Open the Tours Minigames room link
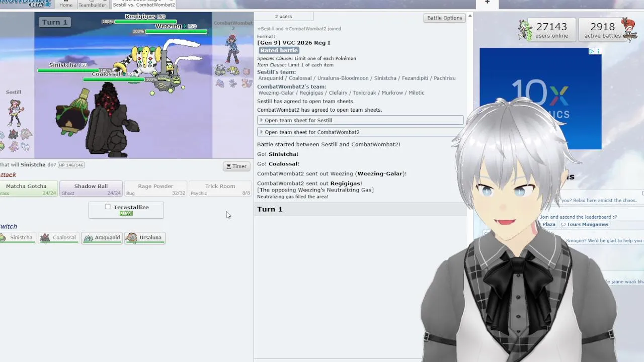The height and width of the screenshot is (362, 644). (584, 224)
